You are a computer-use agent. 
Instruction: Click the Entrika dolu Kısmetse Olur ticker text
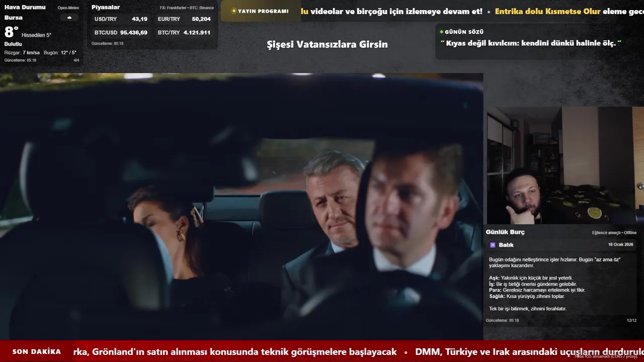pyautogui.click(x=548, y=11)
